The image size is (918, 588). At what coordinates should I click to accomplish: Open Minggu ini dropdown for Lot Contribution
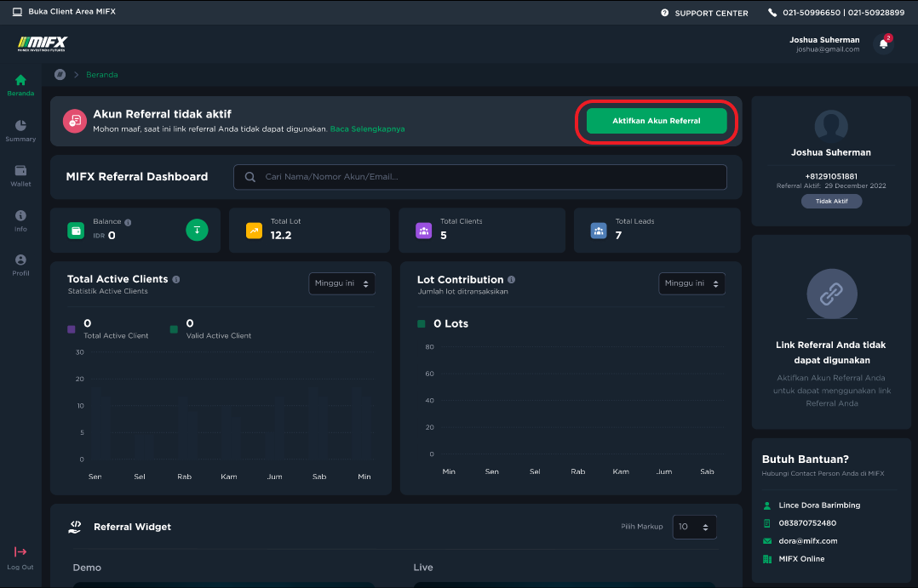691,283
